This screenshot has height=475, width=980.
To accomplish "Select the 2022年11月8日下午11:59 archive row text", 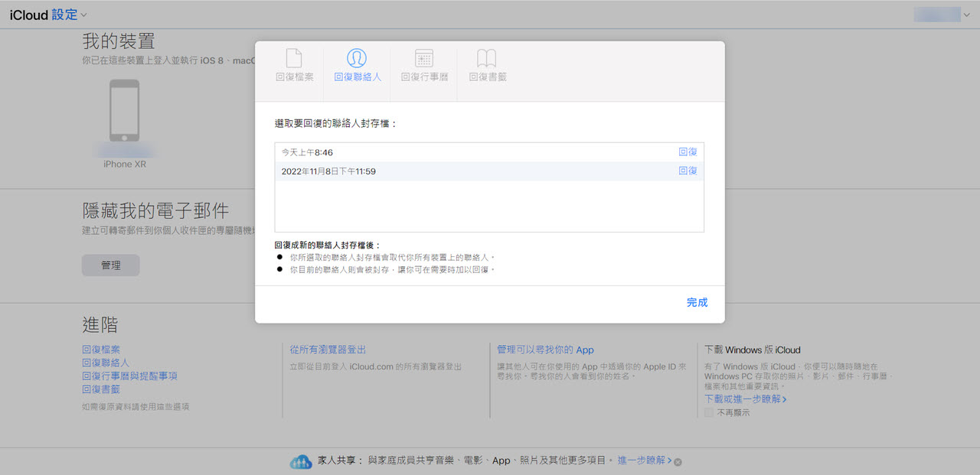I will 328,171.
